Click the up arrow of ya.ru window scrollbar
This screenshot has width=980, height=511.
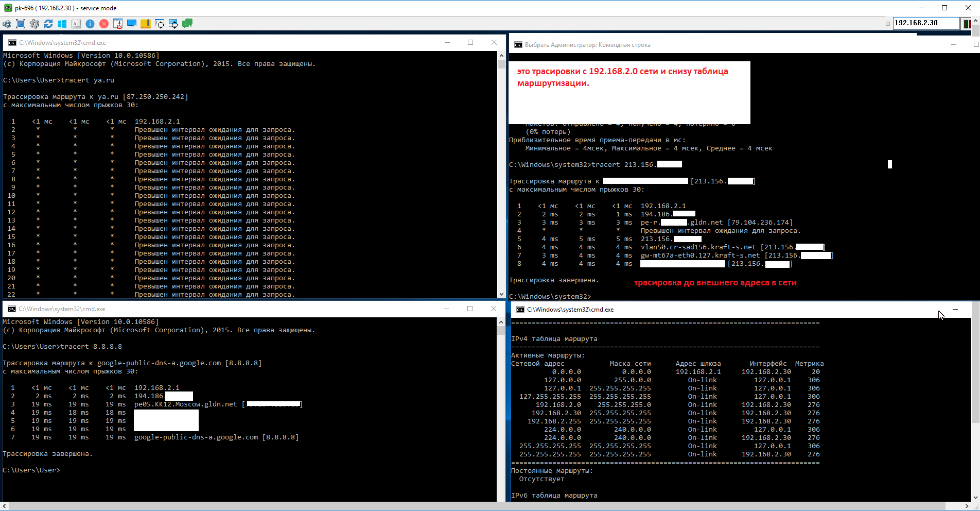tap(501, 55)
